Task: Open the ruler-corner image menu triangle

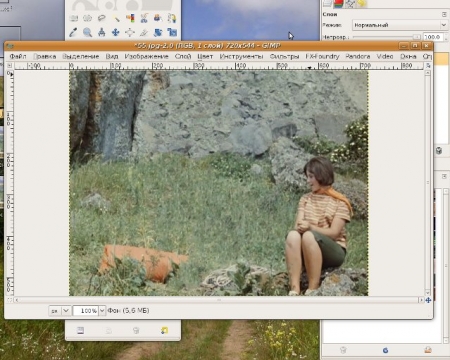Action: tap(10, 66)
